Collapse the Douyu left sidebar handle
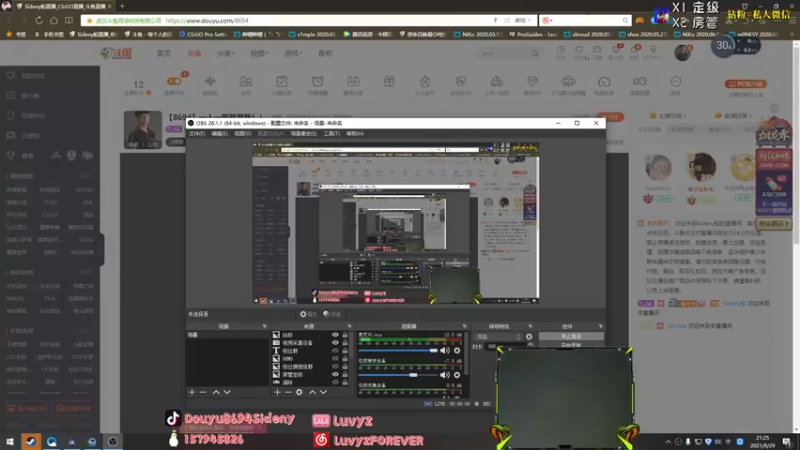 click(x=102, y=249)
